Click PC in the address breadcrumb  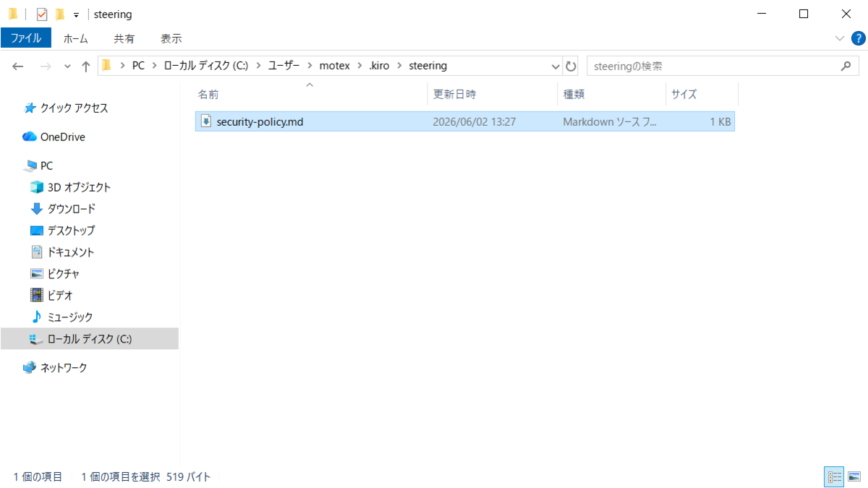tap(138, 66)
